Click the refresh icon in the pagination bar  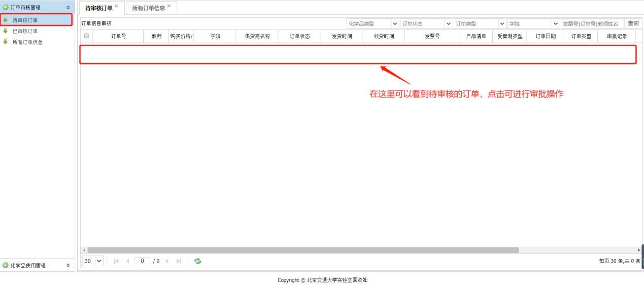[197, 261]
